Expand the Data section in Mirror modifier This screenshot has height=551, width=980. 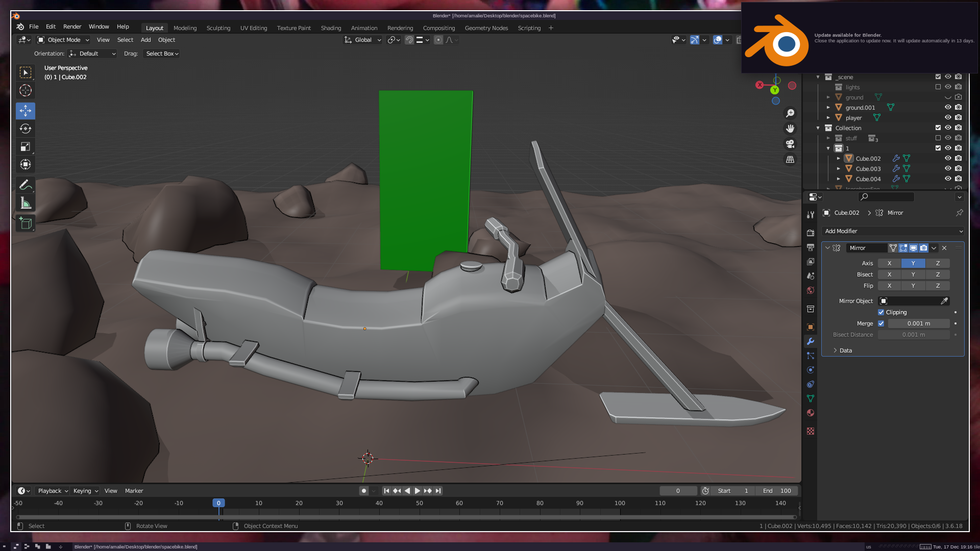(x=845, y=350)
